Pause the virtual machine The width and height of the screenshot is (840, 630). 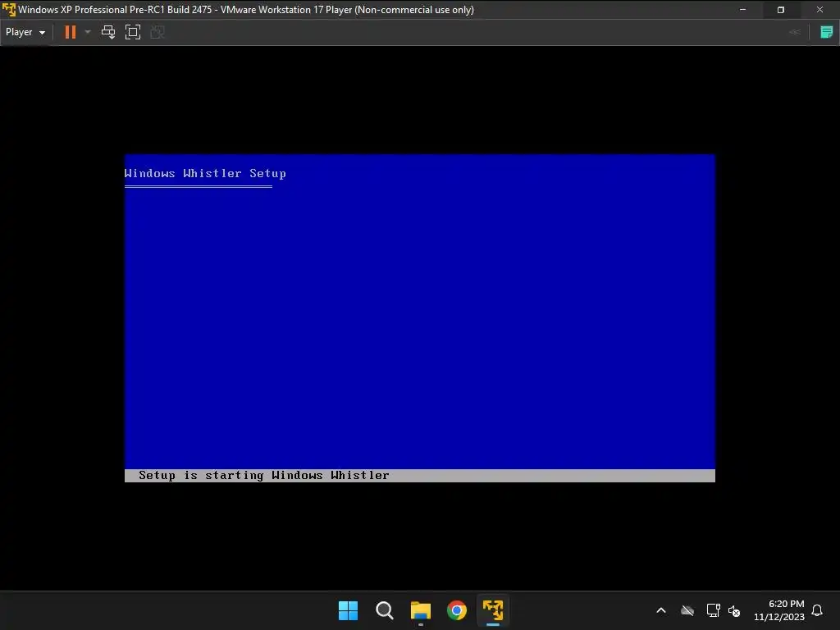point(71,32)
